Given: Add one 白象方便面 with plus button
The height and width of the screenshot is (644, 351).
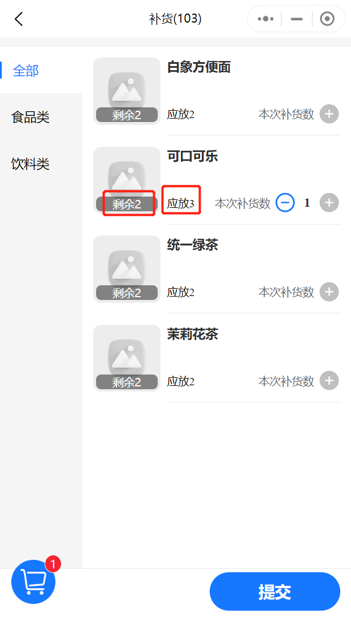Looking at the screenshot, I should (329, 114).
